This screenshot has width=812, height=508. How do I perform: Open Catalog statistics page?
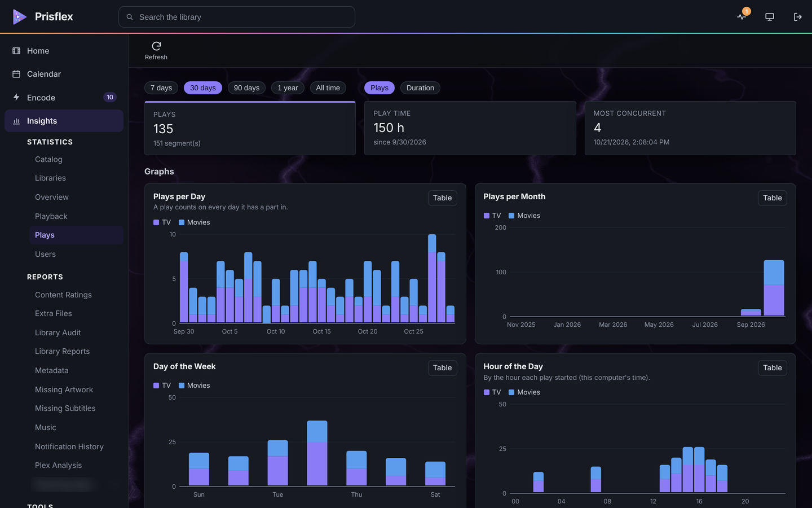48,159
